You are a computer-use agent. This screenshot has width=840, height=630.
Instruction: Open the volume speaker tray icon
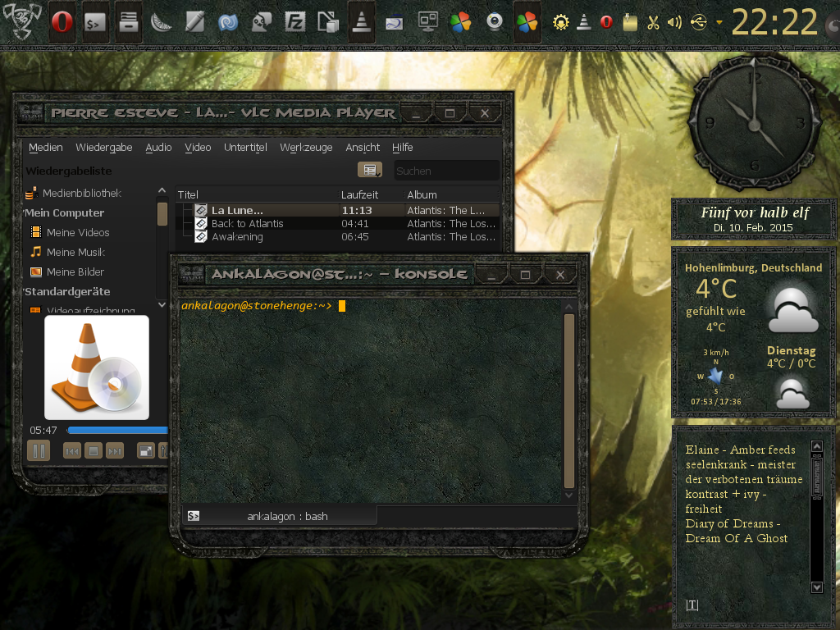point(675,22)
